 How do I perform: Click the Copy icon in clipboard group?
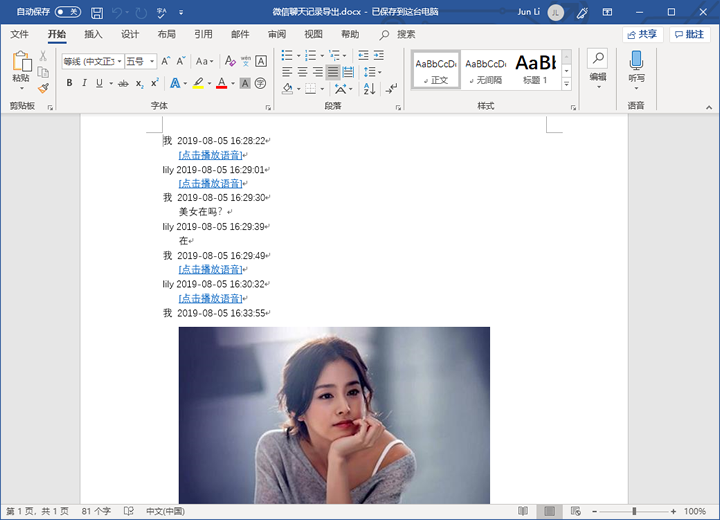tap(43, 72)
